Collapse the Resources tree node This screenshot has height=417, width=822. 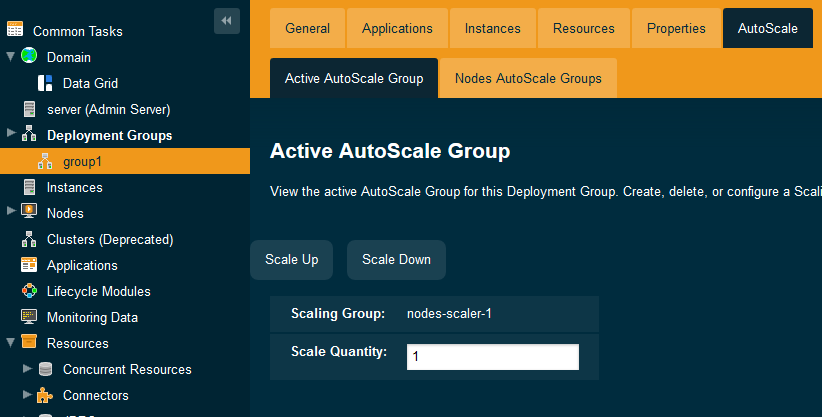point(10,343)
